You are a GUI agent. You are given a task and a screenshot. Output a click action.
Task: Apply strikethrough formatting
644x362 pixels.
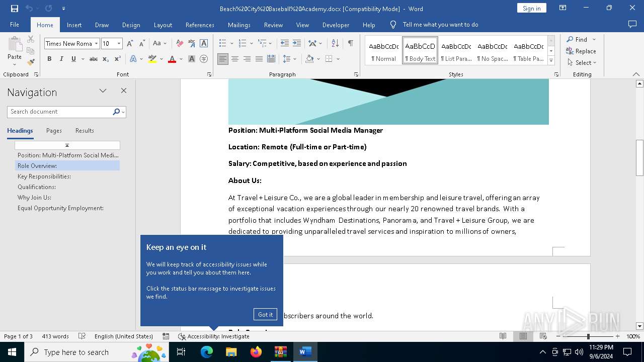pyautogui.click(x=93, y=59)
